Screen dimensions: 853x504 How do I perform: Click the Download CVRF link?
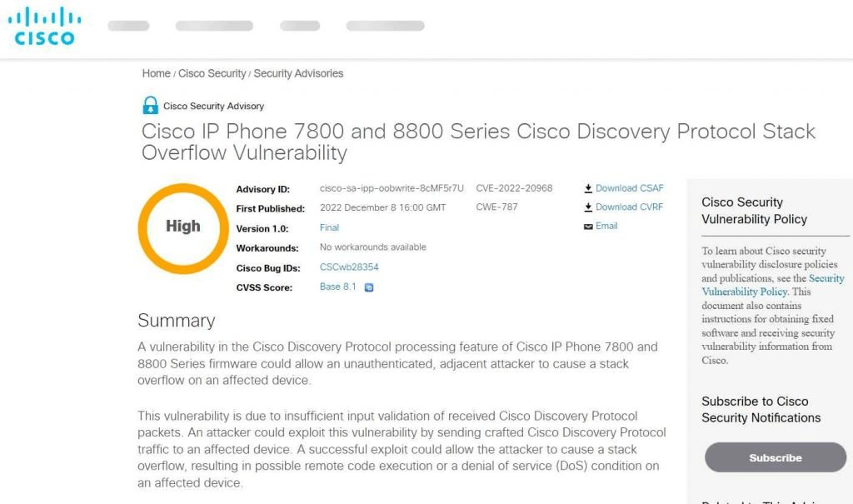(631, 207)
